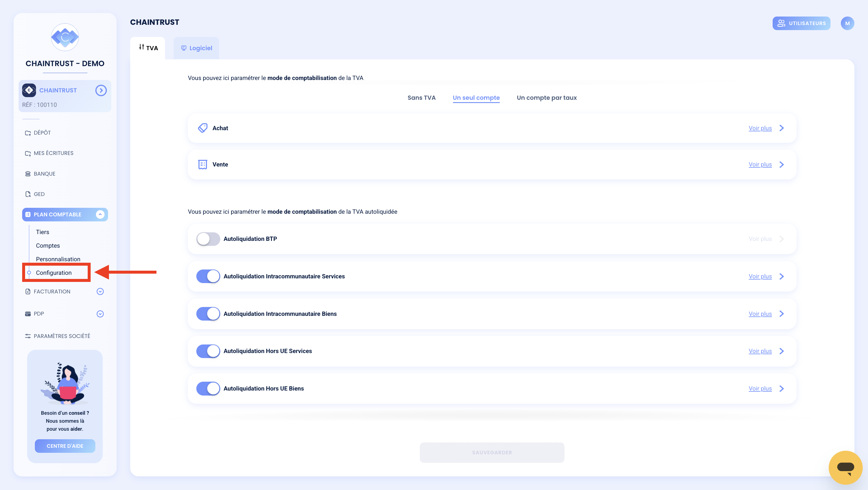
Task: Expand Autoliquidation Hors UE Services chevron
Action: 782,351
